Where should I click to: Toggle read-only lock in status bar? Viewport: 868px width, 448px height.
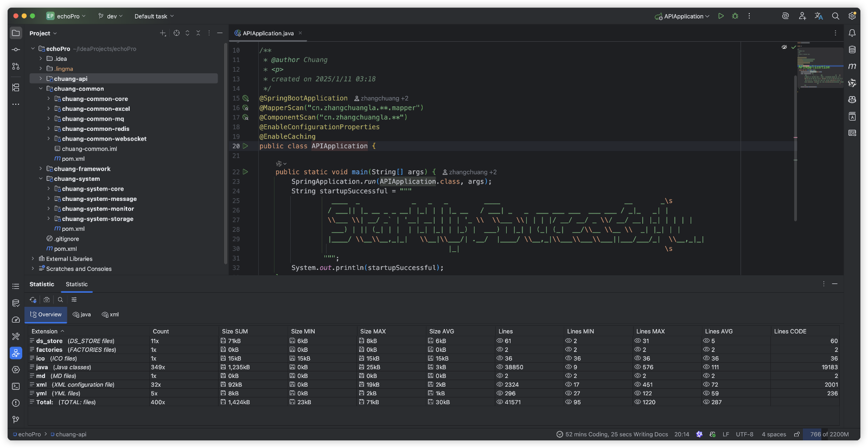[x=797, y=434]
